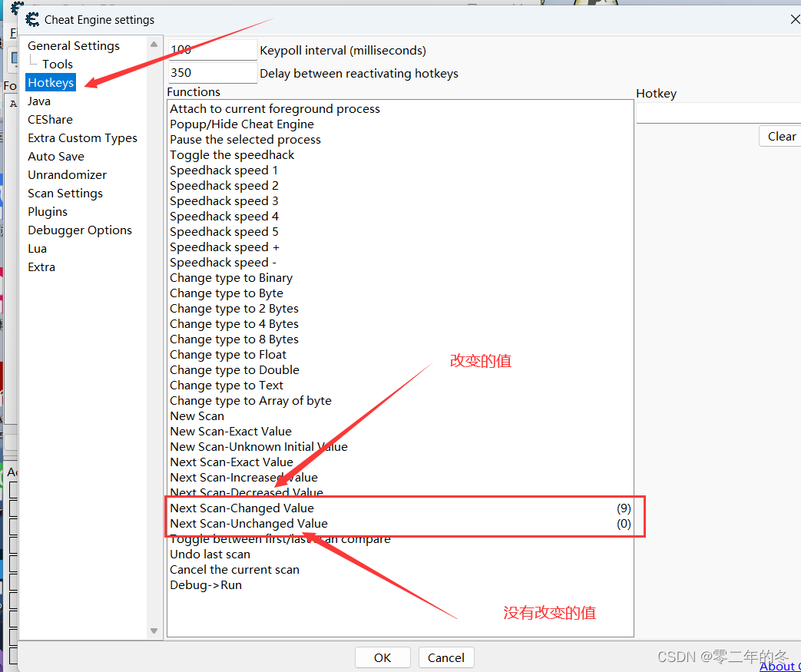The width and height of the screenshot is (801, 672).
Task: Click the sidebar scroll down arrow
Action: click(154, 631)
